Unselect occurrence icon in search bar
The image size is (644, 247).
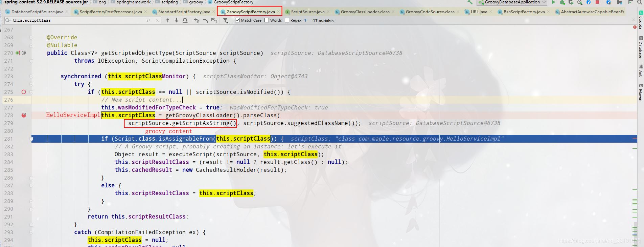[x=205, y=21]
